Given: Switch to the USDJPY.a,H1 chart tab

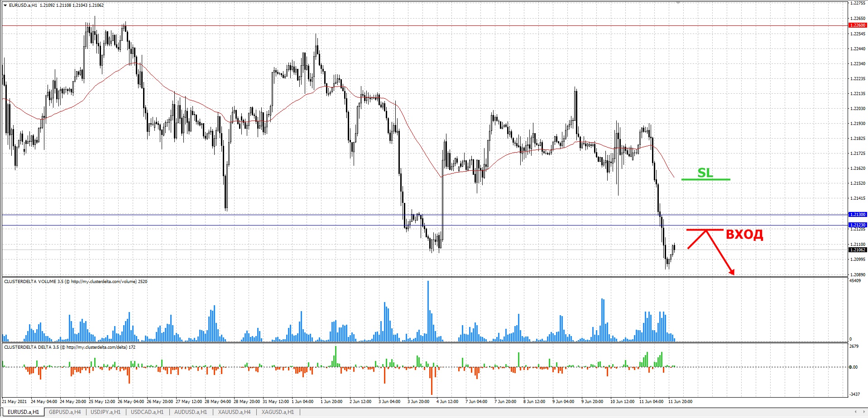Looking at the screenshot, I should tap(106, 412).
